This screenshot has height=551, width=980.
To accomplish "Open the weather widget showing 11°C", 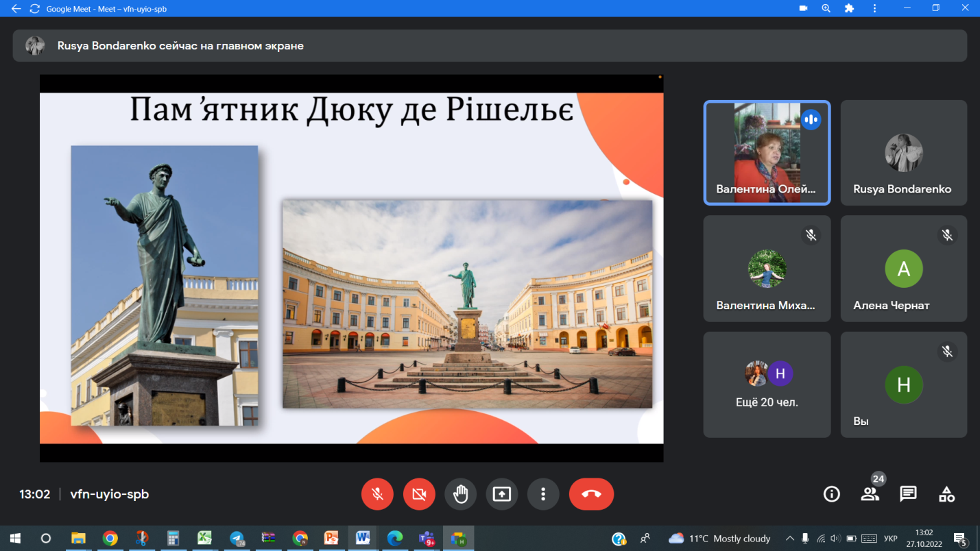I will pyautogui.click(x=719, y=539).
